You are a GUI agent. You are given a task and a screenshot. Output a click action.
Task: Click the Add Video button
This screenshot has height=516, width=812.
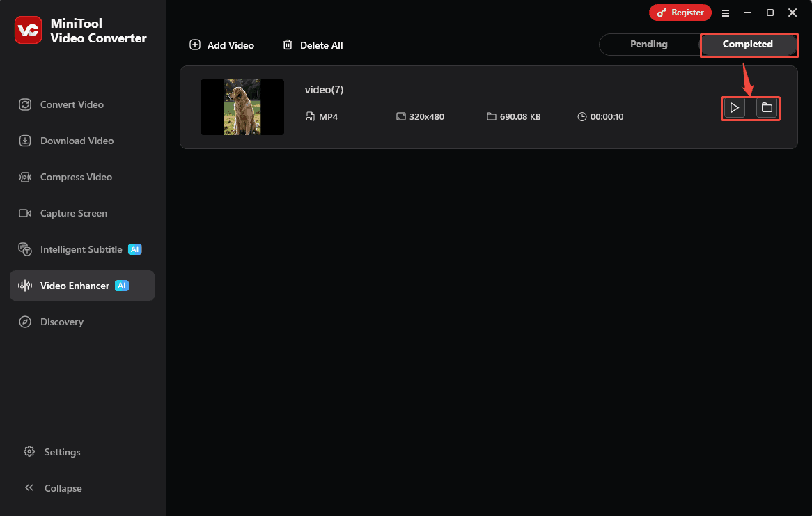tap(221, 45)
